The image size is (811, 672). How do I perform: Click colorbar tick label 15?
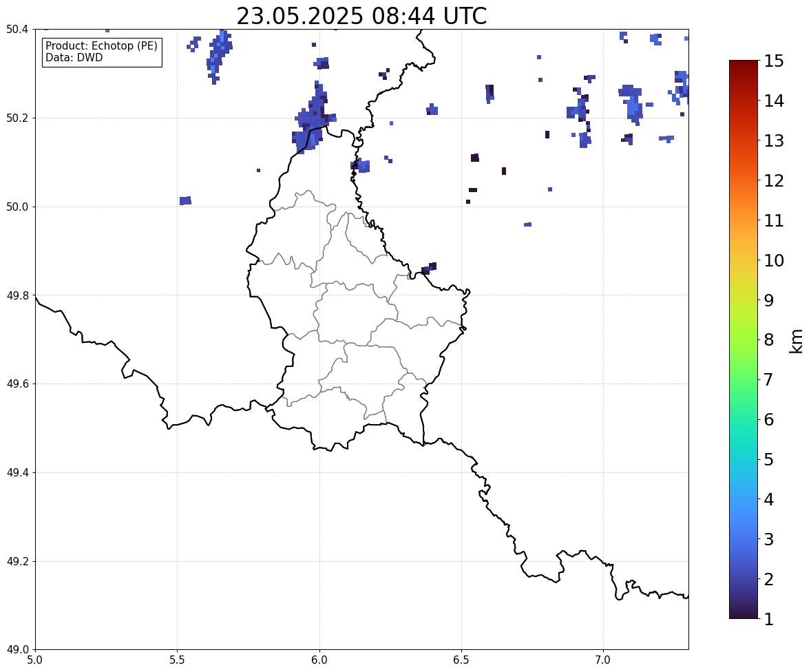774,61
